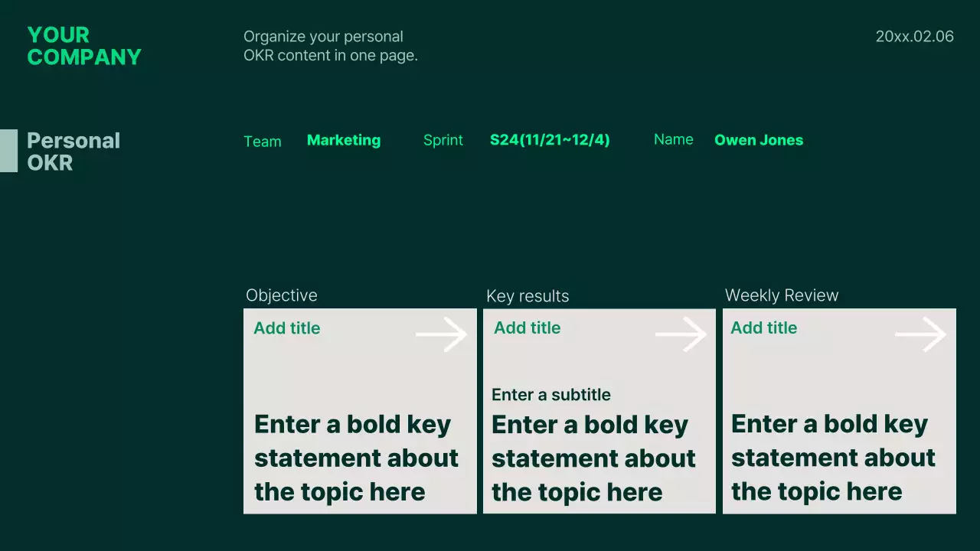This screenshot has width=980, height=551.
Task: Click the Organize your personal OKR description
Action: pyautogui.click(x=330, y=46)
